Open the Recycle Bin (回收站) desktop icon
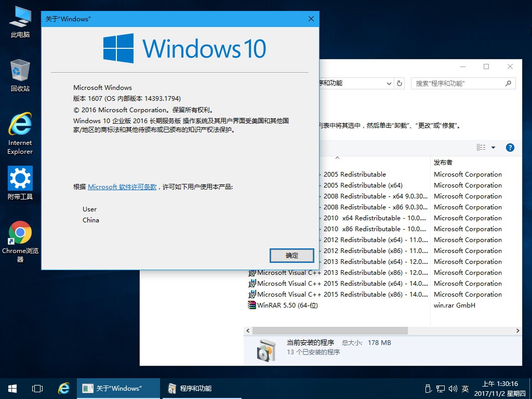 (20, 75)
